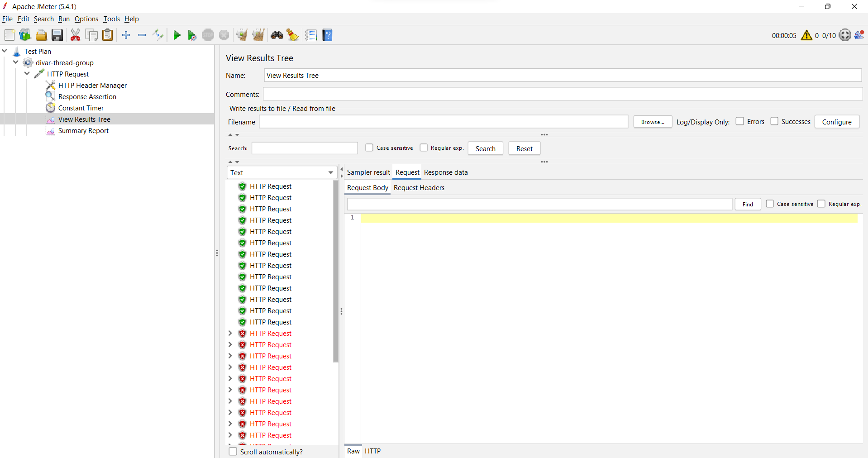Click the Stop test icon
The width and height of the screenshot is (868, 458).
208,35
